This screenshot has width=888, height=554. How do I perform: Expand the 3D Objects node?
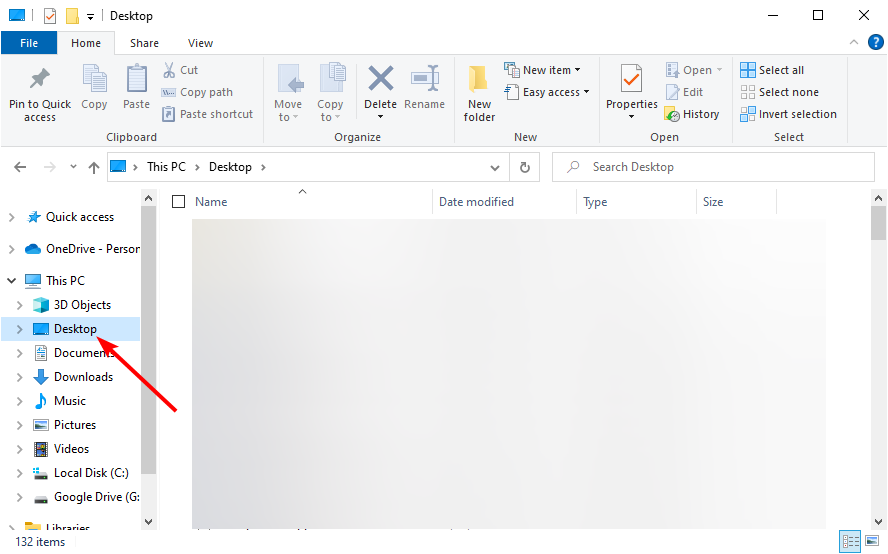[x=19, y=305]
